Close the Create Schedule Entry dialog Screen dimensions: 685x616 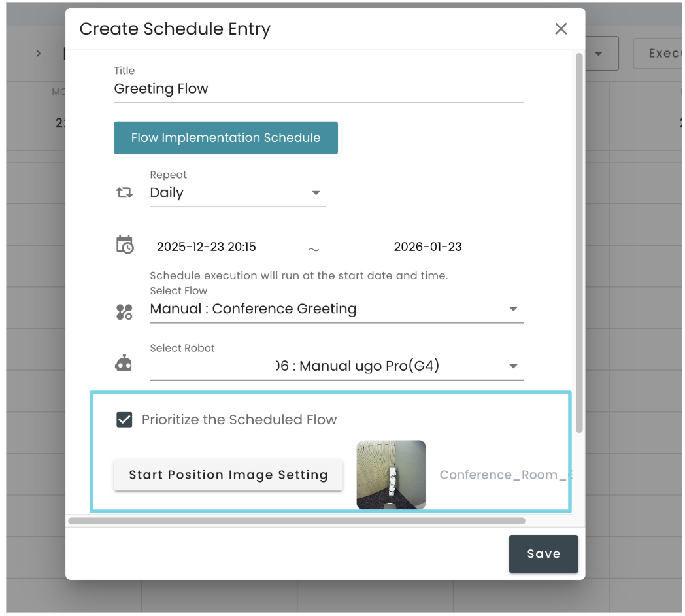coord(561,29)
